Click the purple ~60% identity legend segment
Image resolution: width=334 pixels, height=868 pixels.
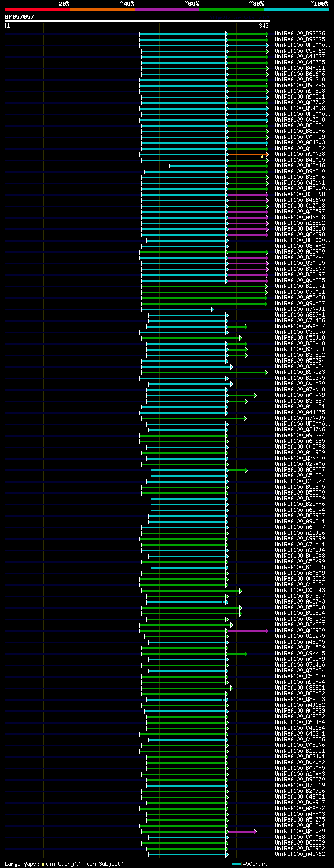click(166, 9)
